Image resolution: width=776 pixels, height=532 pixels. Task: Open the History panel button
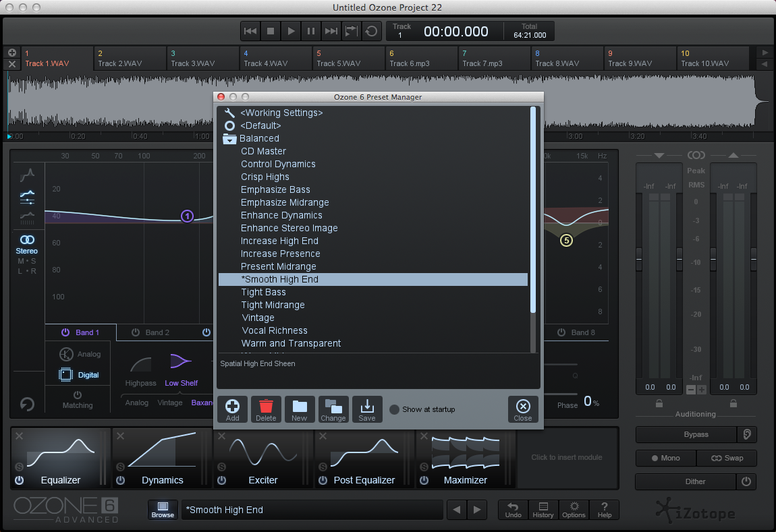pos(543,510)
